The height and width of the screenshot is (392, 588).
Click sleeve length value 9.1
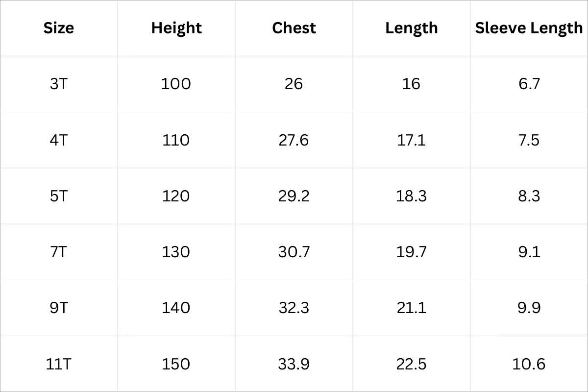(529, 252)
